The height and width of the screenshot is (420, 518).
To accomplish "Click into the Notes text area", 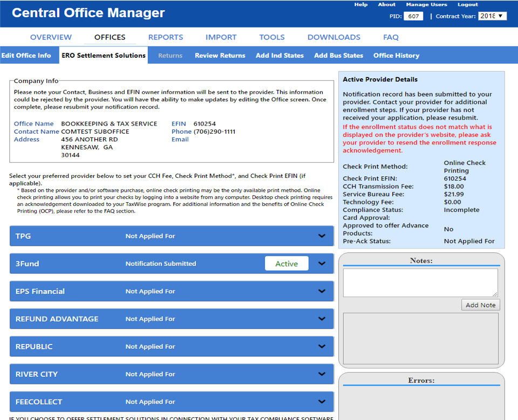I will [420, 283].
